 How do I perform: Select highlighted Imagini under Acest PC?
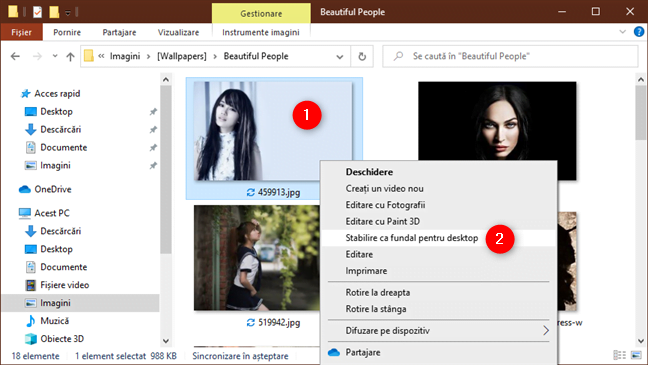click(x=81, y=303)
